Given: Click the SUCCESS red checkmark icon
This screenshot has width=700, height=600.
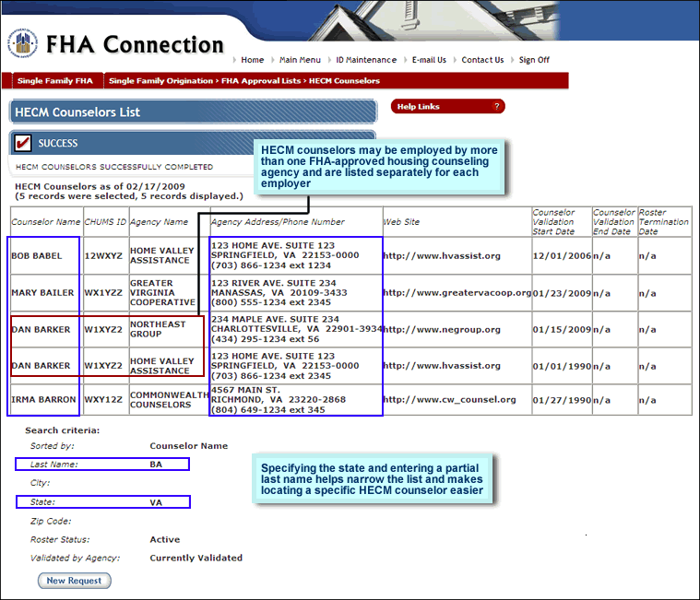Looking at the screenshot, I should [x=23, y=143].
